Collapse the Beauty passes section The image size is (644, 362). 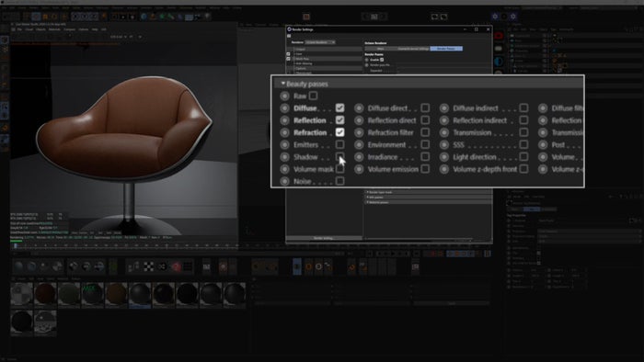click(283, 84)
